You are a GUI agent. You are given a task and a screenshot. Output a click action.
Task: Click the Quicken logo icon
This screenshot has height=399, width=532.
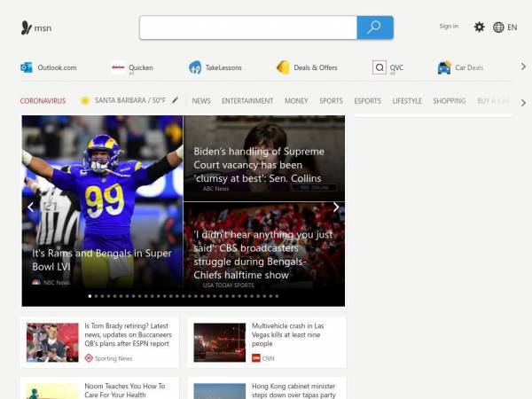pos(118,67)
